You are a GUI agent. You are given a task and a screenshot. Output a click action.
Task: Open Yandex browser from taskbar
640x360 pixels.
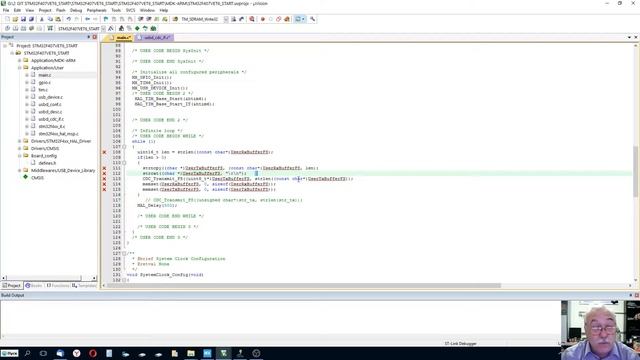(x=76, y=353)
